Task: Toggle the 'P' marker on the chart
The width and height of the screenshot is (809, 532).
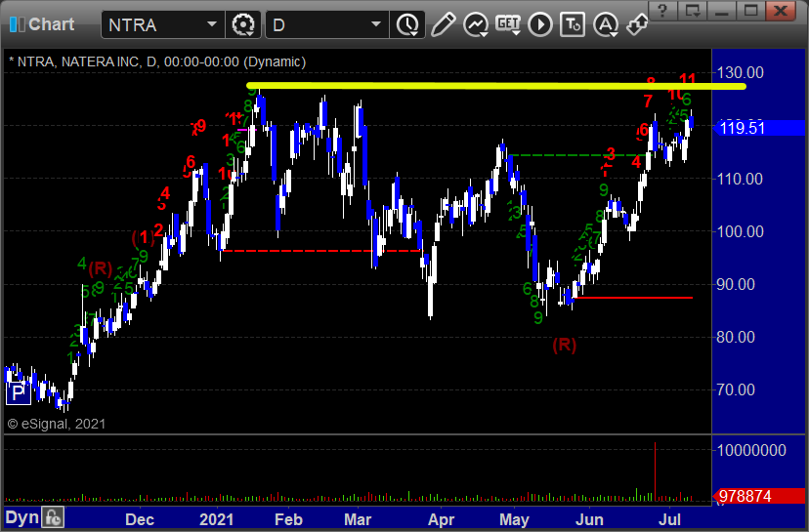Action: point(16,393)
